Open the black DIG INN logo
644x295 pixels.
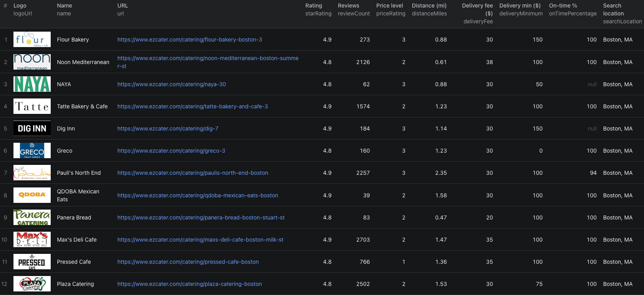32,129
